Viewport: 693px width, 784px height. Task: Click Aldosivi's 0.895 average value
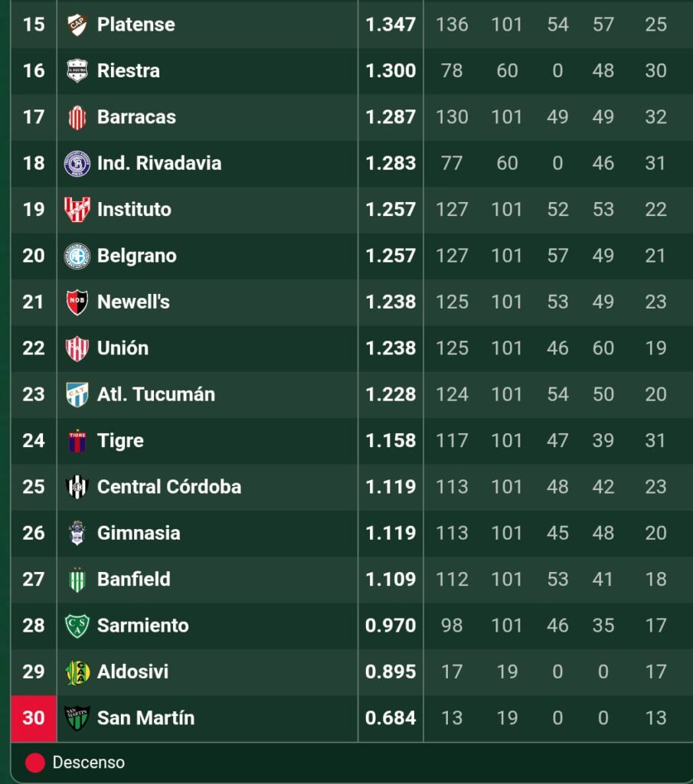(x=390, y=671)
